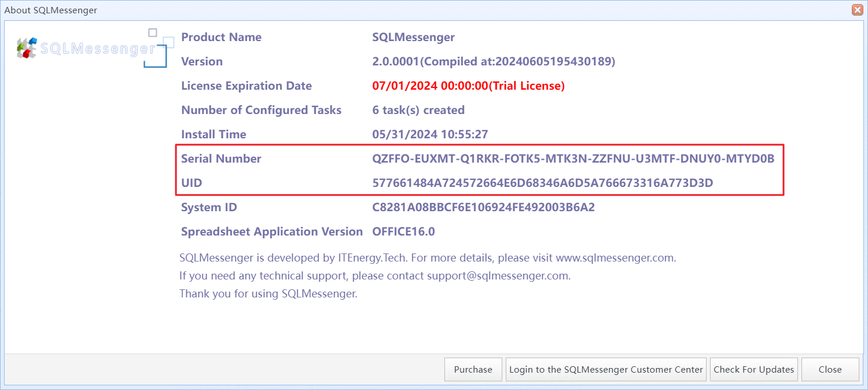
Task: Select the UID value string
Action: tap(543, 183)
